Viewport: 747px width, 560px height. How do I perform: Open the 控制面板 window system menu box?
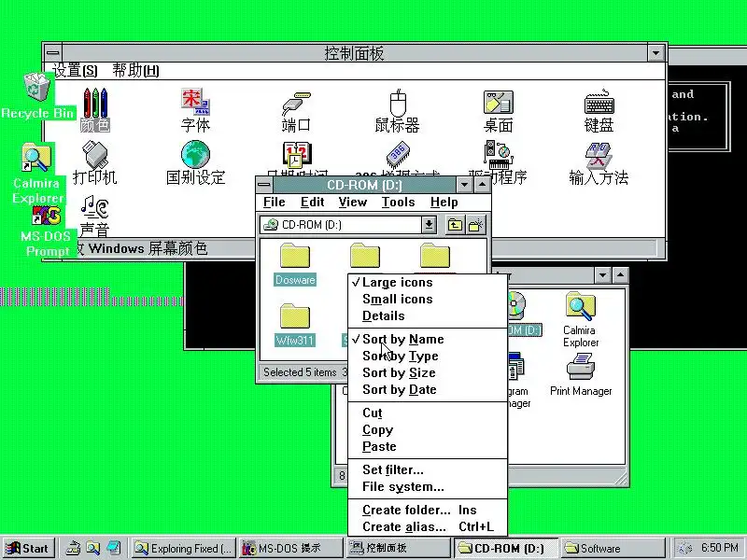pos(53,53)
